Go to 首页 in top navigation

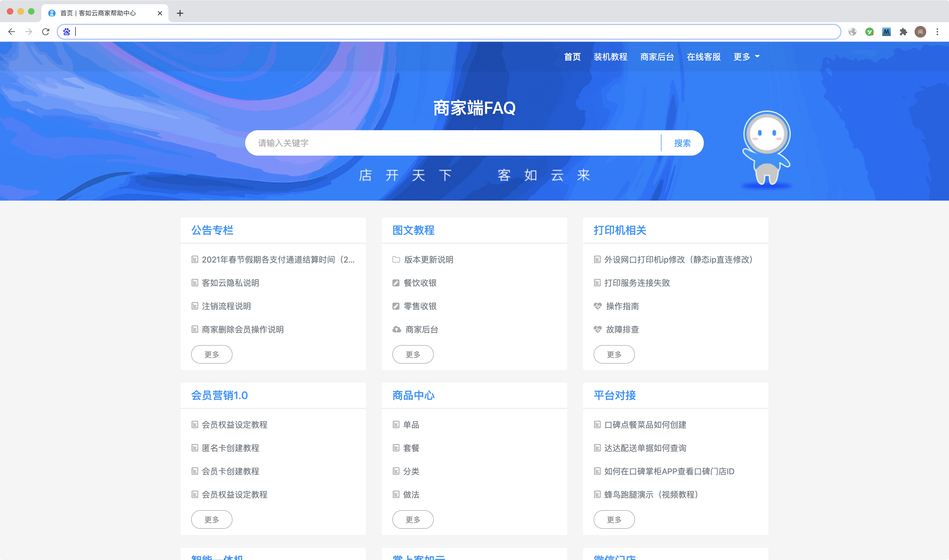[x=572, y=57]
